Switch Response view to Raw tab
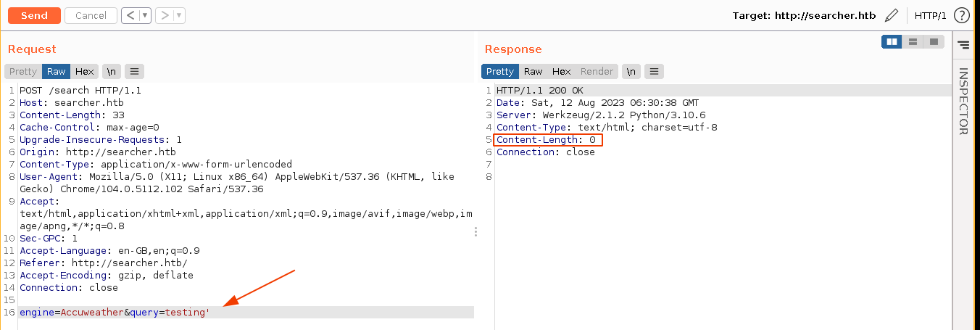980x330 pixels. point(533,71)
